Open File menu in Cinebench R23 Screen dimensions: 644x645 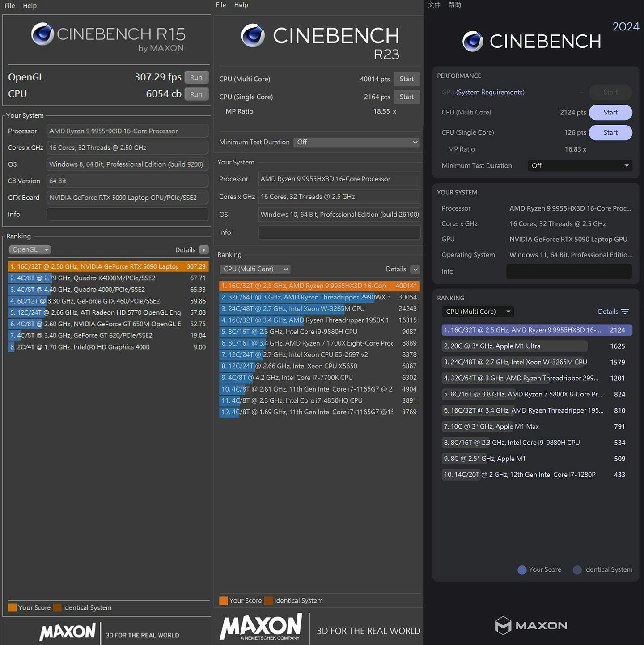(221, 5)
